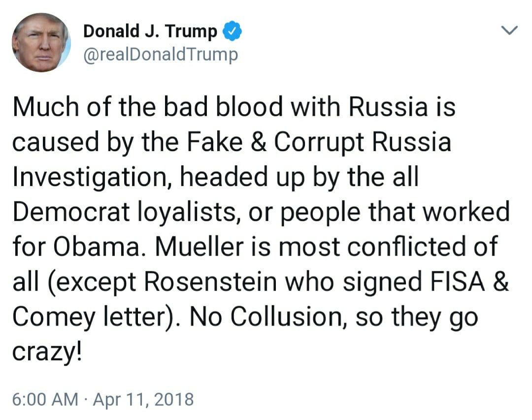Click the @realDonaldTrump handle
This screenshot has height=420, width=532.
coord(161,54)
